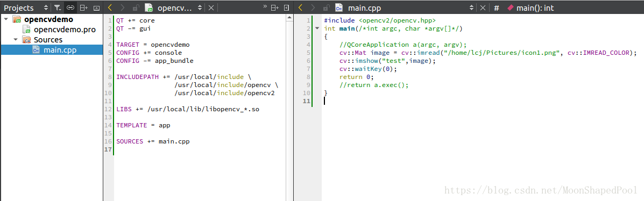Click the 'CONFIG -= app_bundle' line
This screenshot has height=201, width=644.
[x=154, y=61]
